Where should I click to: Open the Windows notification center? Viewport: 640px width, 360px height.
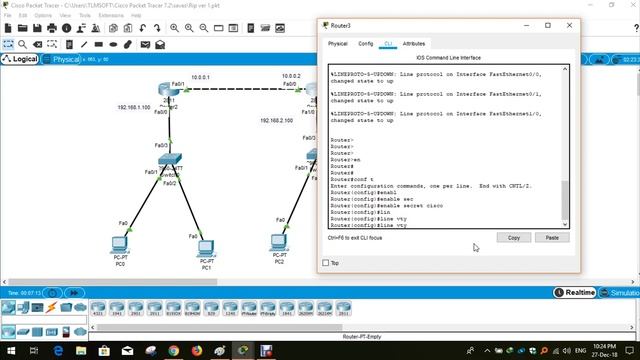629,351
